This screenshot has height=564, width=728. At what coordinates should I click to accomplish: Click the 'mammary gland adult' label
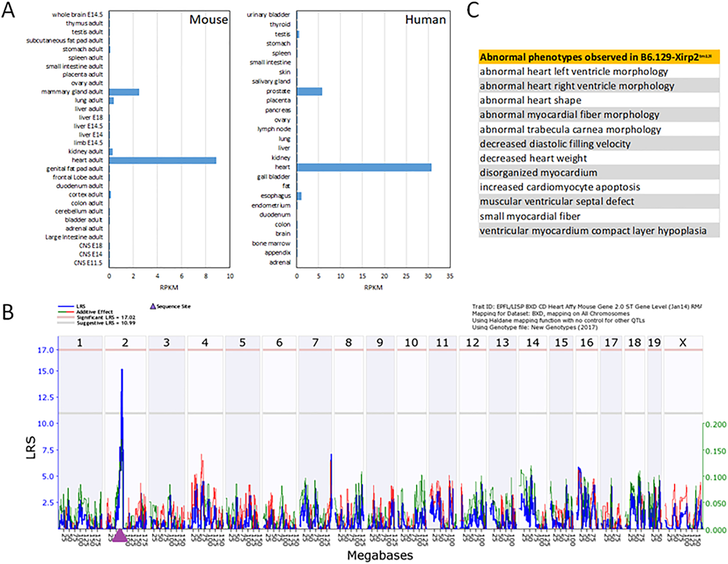[72, 92]
